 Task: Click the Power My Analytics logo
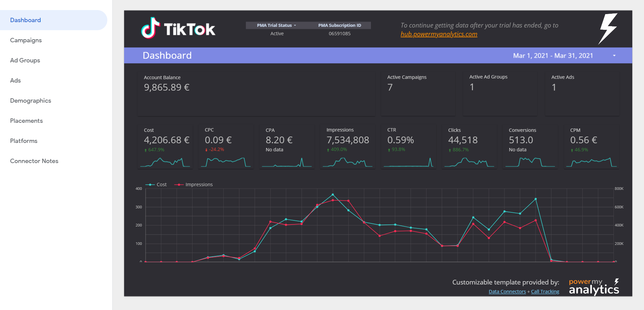click(x=594, y=287)
